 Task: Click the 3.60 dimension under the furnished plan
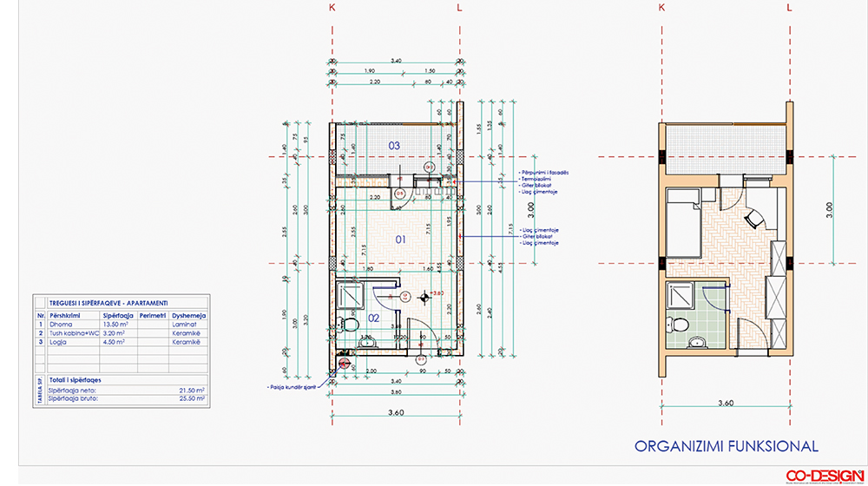725,404
